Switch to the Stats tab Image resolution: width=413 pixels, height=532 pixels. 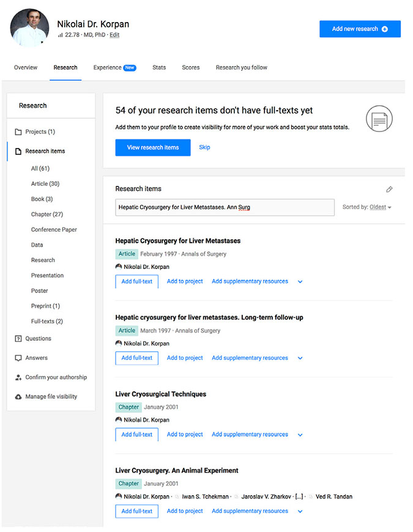click(x=159, y=68)
